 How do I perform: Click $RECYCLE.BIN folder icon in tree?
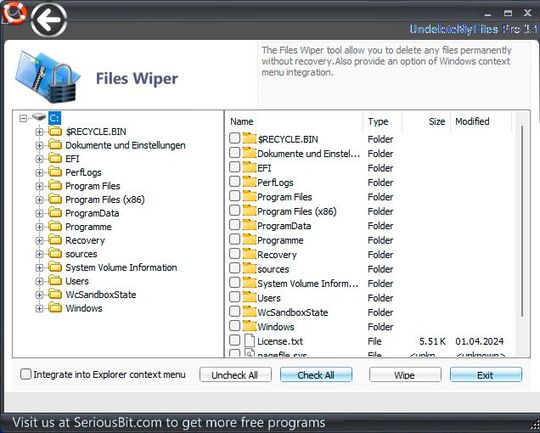tap(55, 131)
